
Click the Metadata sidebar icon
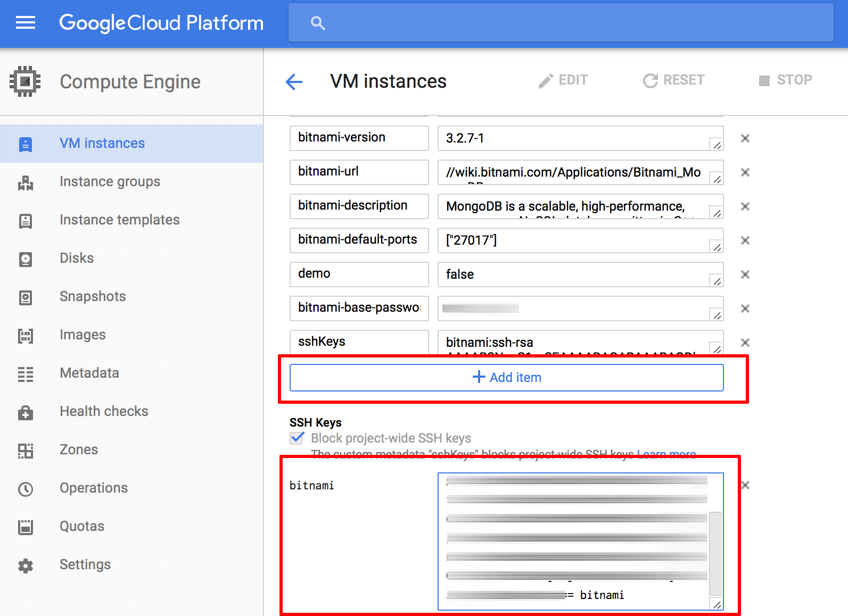(26, 374)
